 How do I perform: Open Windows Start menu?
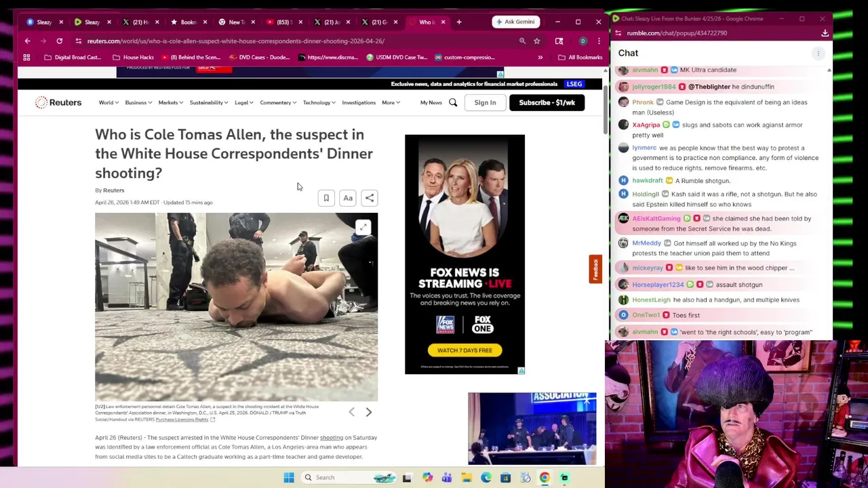[289, 477]
